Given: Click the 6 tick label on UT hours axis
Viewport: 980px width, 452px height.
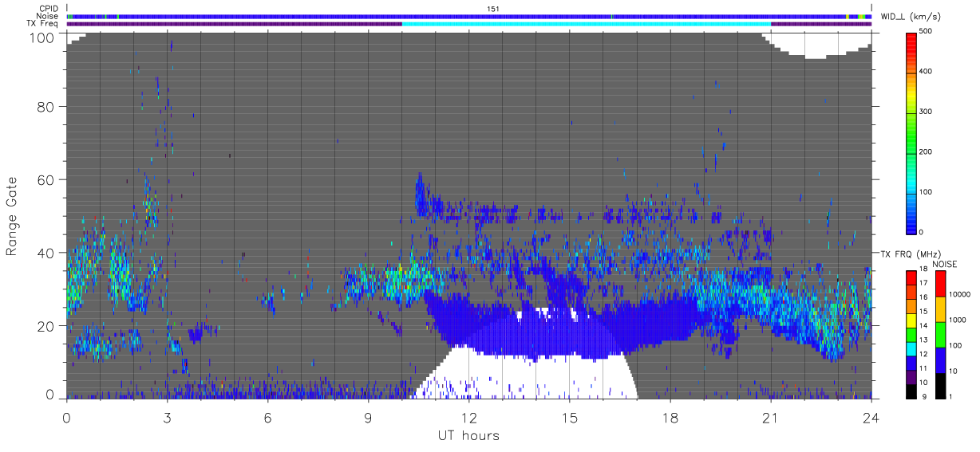Looking at the screenshot, I should click(268, 417).
